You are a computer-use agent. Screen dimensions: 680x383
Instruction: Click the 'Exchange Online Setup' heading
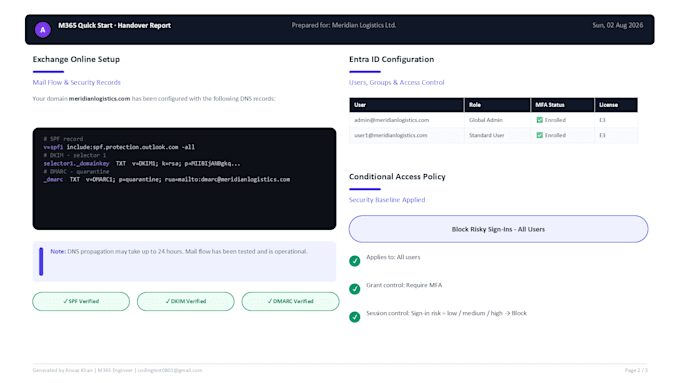coord(76,59)
